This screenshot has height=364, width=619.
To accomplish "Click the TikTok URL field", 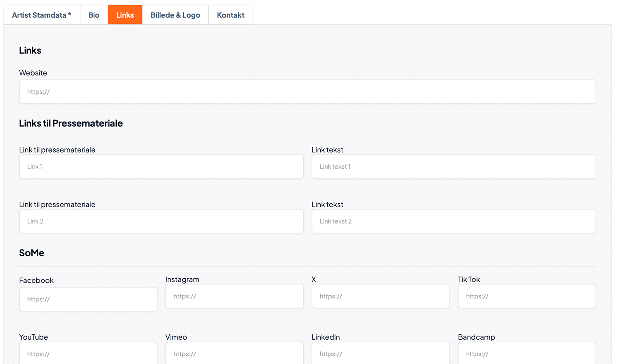I will tap(527, 296).
